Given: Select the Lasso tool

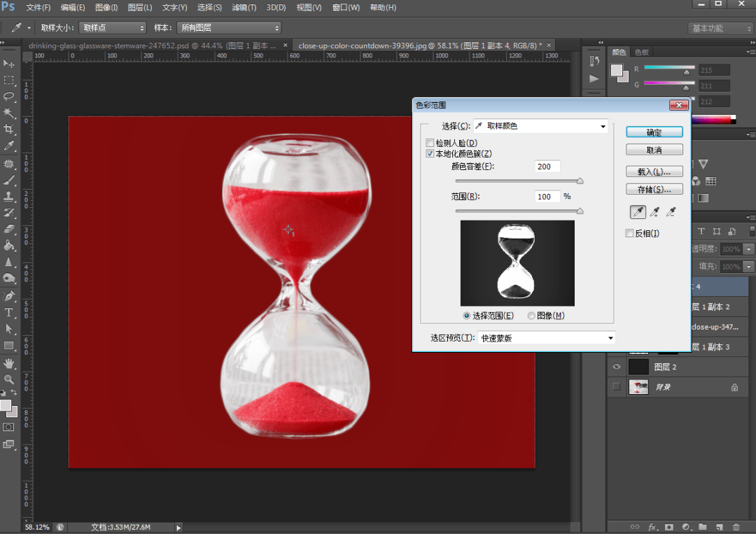Looking at the screenshot, I should (8, 96).
